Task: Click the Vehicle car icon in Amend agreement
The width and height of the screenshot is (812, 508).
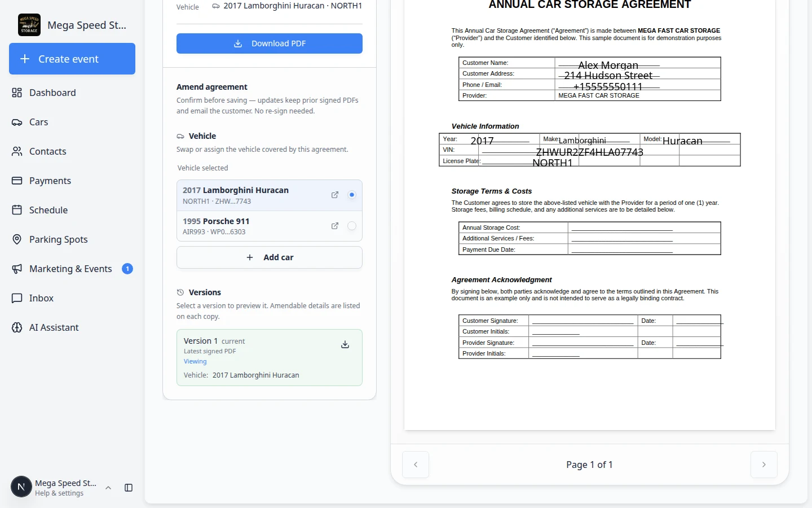Action: click(x=180, y=136)
